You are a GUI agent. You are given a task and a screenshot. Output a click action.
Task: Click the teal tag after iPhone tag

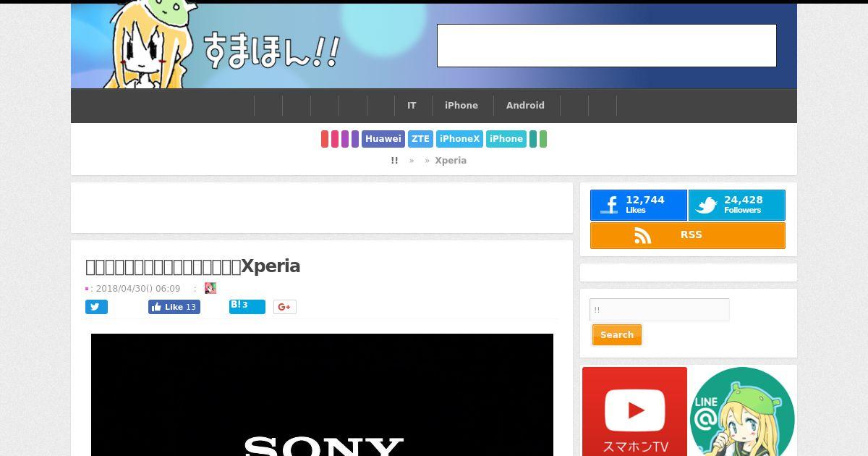pyautogui.click(x=533, y=139)
